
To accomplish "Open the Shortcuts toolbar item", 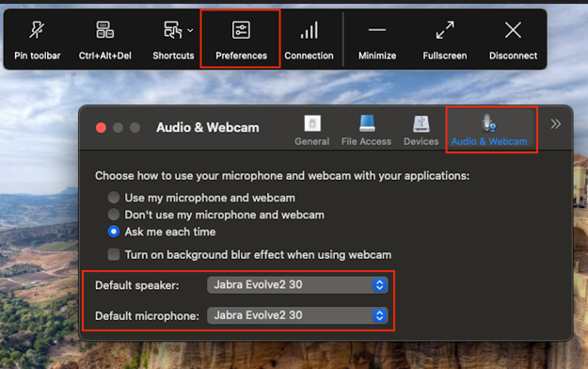I will [173, 40].
